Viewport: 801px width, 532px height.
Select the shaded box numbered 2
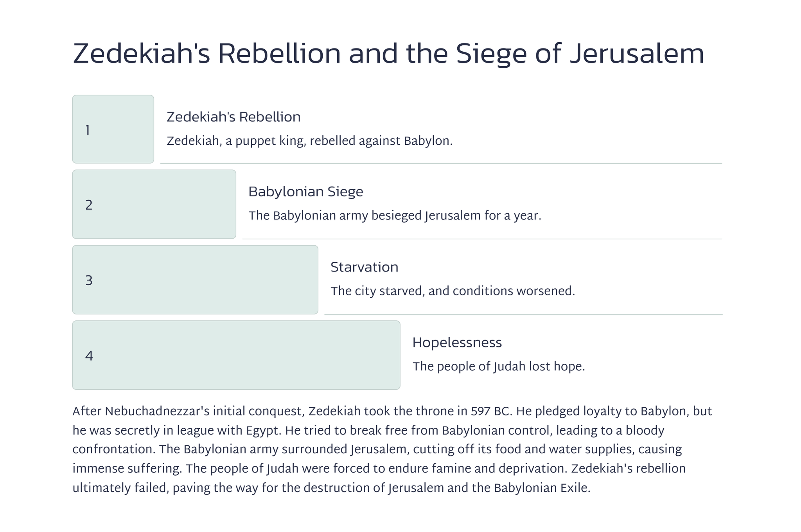click(154, 204)
